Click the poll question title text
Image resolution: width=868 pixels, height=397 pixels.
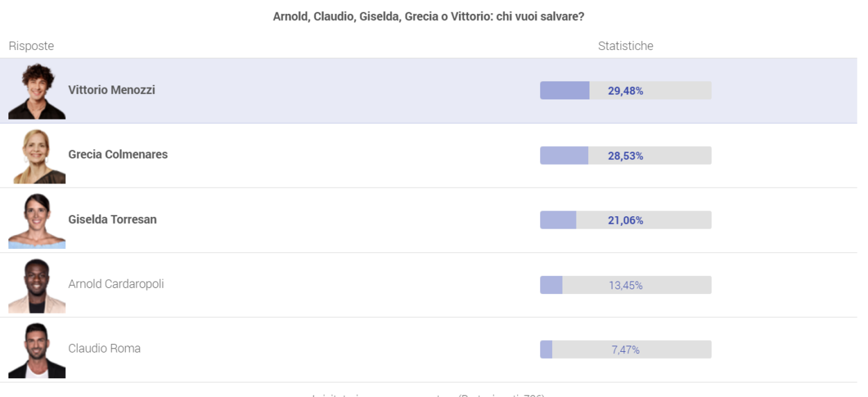point(428,16)
